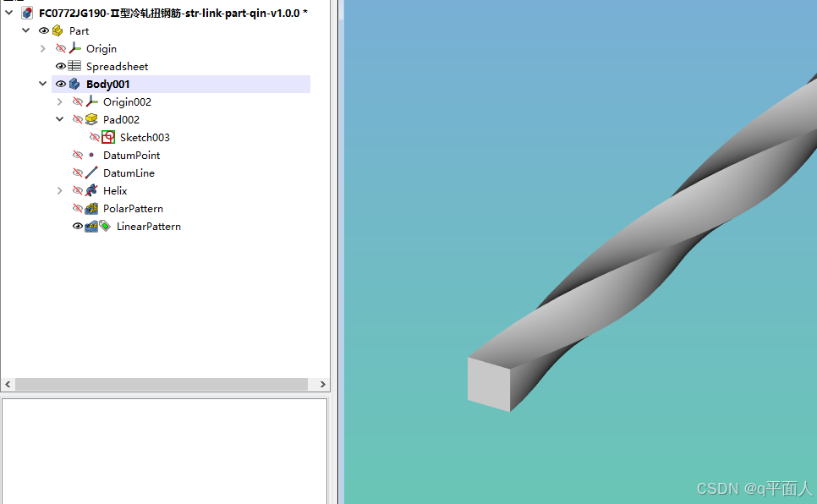Select the Body001 label

point(108,84)
